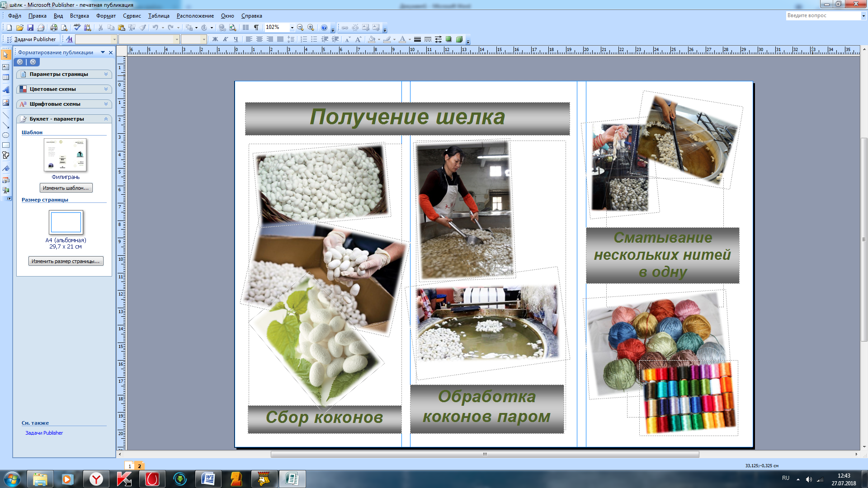
Task: Close the Форматирование публикации task pane
Action: (x=111, y=52)
